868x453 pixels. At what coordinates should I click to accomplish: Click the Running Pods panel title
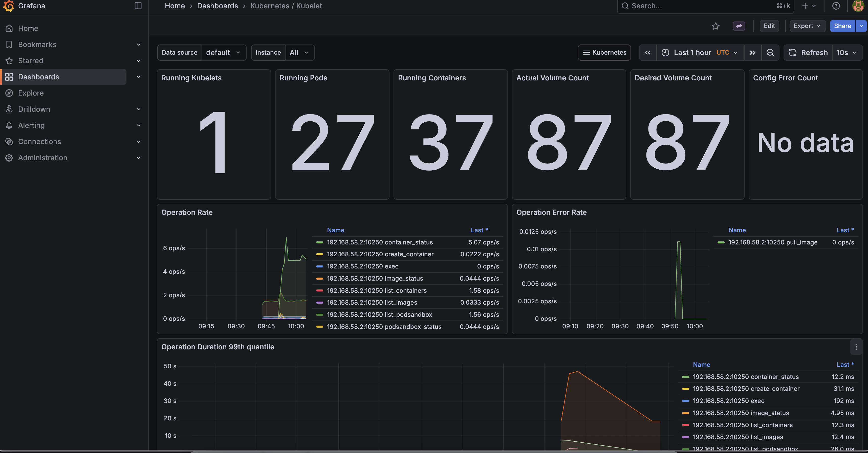[x=303, y=78]
